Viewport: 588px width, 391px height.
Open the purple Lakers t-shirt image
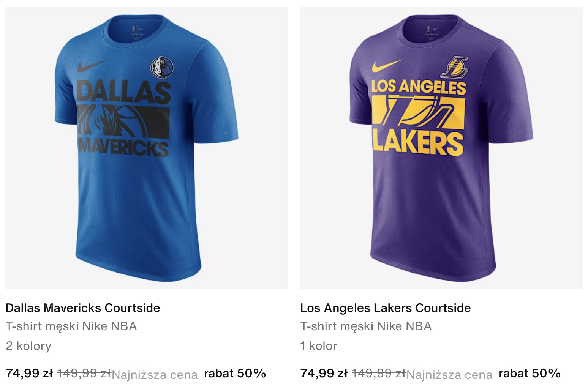441,148
